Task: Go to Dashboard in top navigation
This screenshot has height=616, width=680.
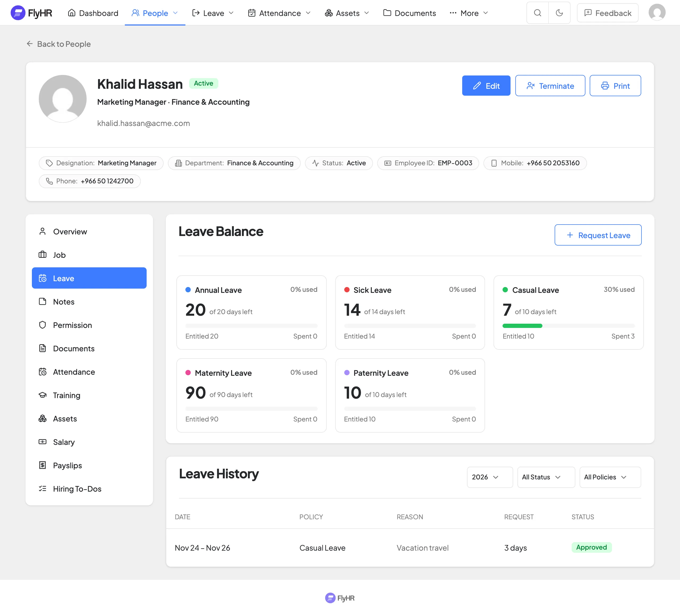Action: click(x=93, y=13)
